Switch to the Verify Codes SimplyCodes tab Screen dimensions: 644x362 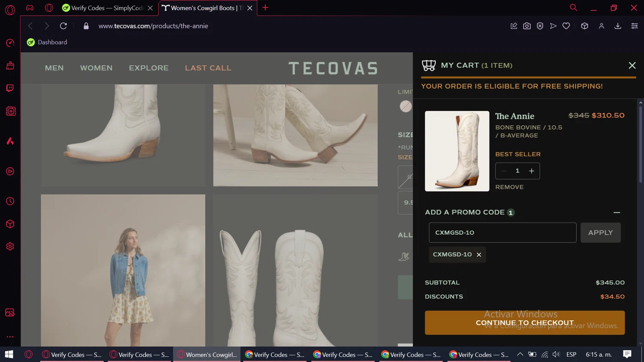click(x=106, y=8)
